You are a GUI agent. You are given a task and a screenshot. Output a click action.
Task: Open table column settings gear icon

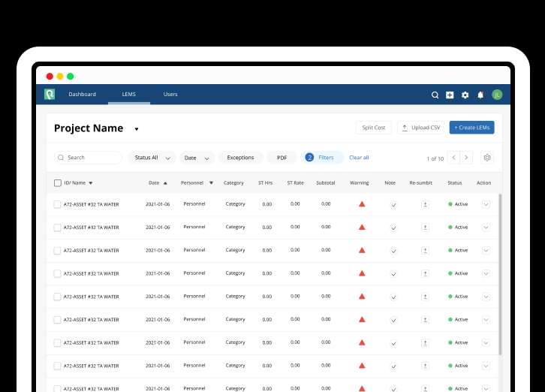click(487, 158)
